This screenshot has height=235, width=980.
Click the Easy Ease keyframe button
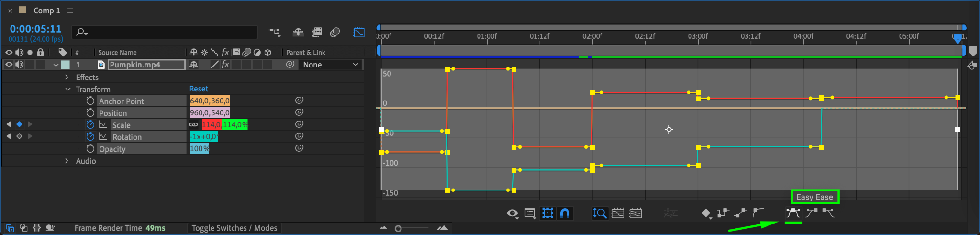[793, 213]
